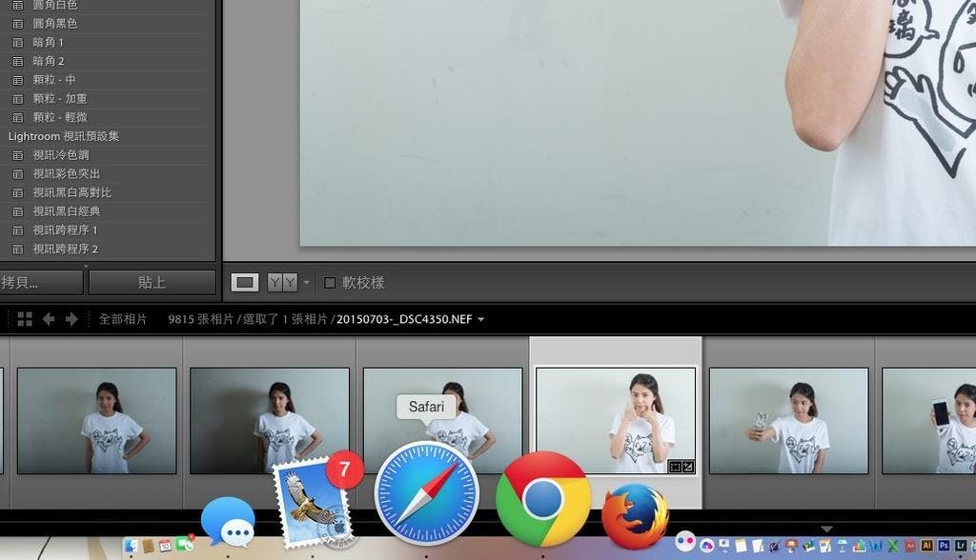This screenshot has width=976, height=560.
Task: Open Calendar in the dock
Action: coord(165,546)
